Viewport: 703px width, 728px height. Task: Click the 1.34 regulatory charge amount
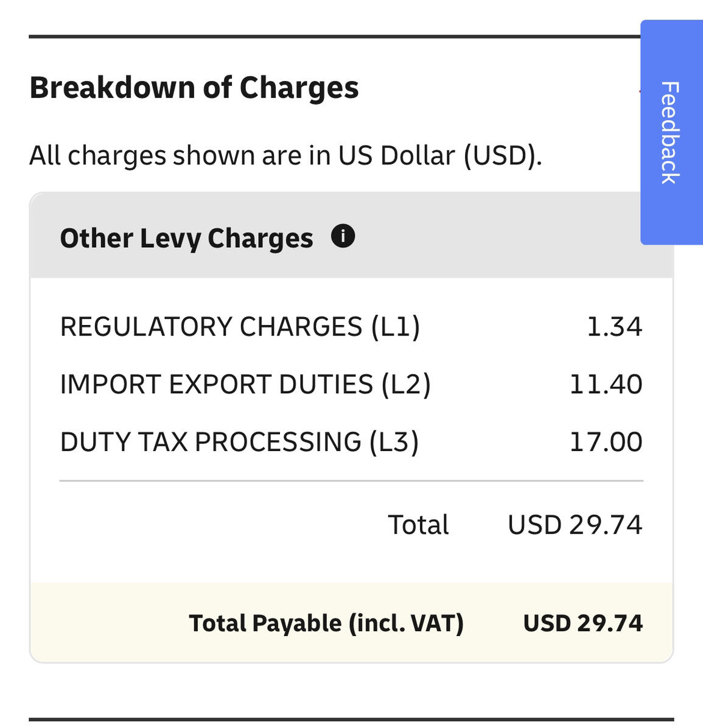coord(614,327)
